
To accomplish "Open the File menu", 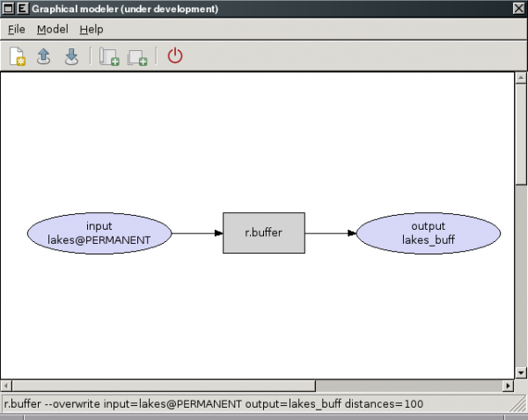I will (16, 29).
